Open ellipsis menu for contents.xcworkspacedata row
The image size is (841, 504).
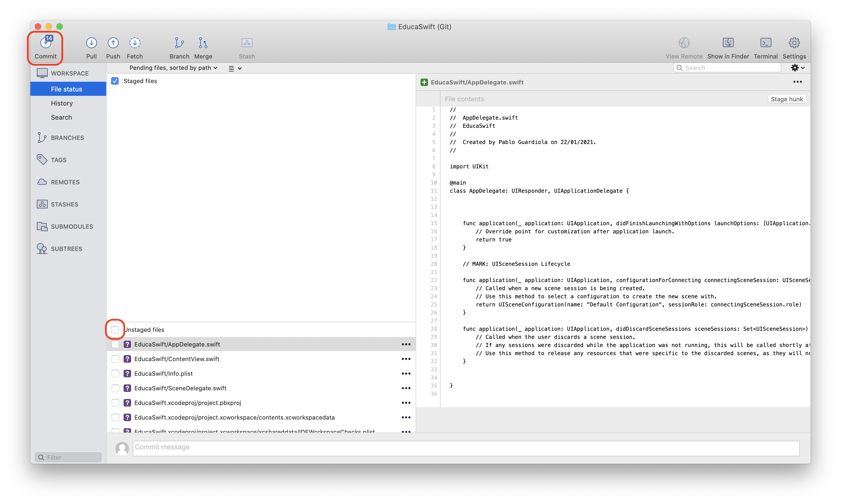tap(406, 417)
